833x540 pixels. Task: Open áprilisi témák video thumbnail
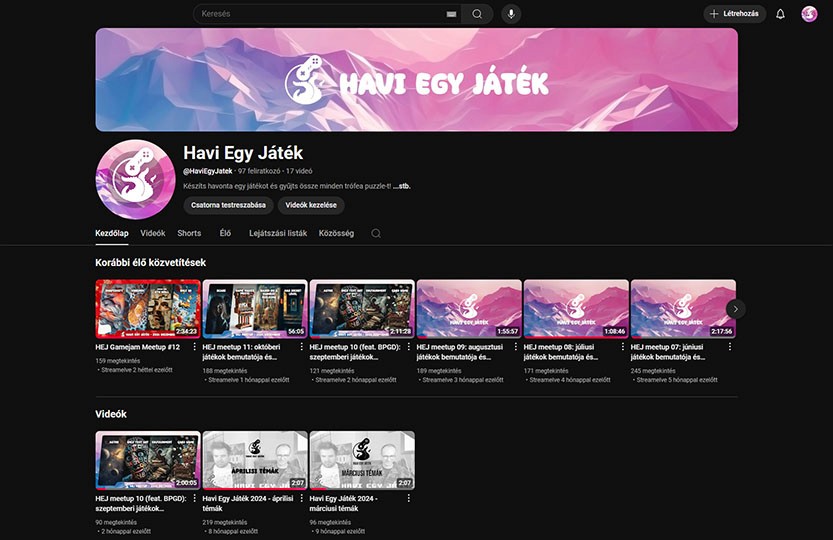(255, 460)
